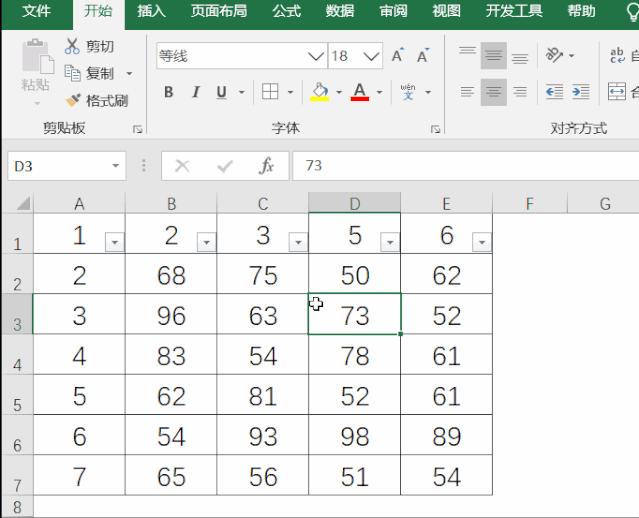Click the formula bar showing 73

point(465,166)
